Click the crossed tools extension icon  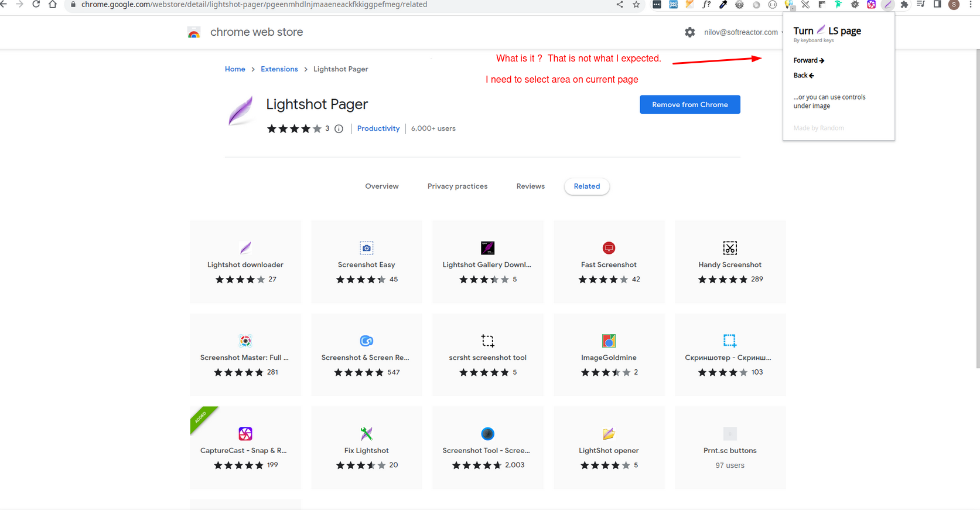[805, 4]
